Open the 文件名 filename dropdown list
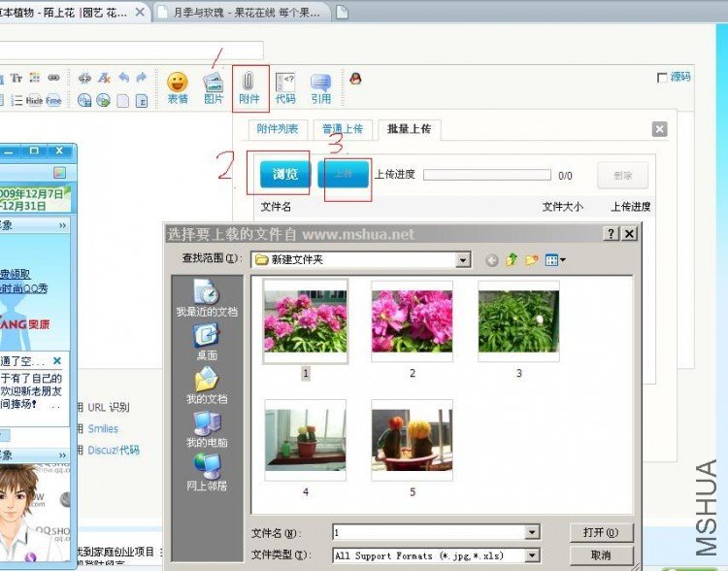Image resolution: width=728 pixels, height=571 pixels. pyautogui.click(x=531, y=532)
